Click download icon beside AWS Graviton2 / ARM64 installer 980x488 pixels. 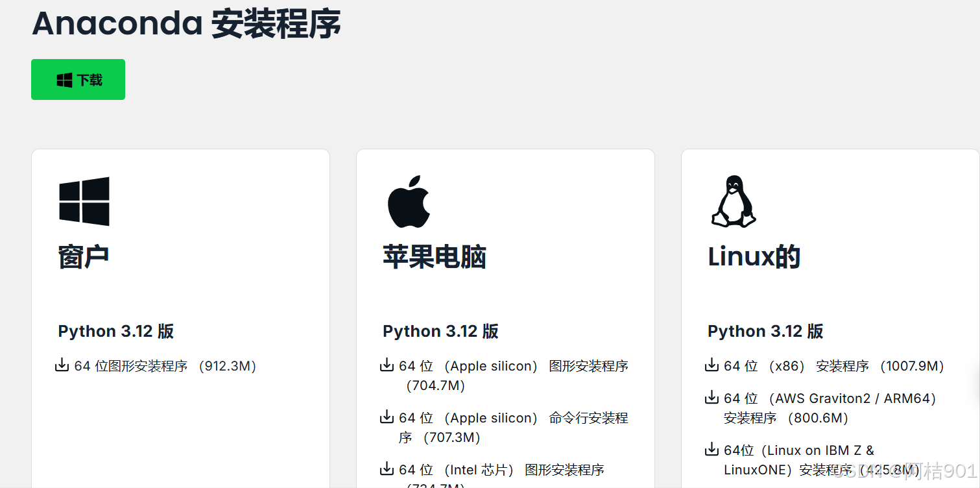point(712,398)
